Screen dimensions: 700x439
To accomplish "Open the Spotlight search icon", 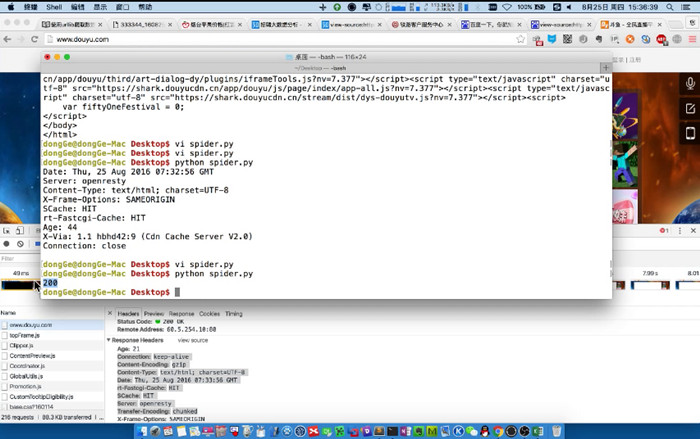I will pyautogui.click(x=670, y=7).
